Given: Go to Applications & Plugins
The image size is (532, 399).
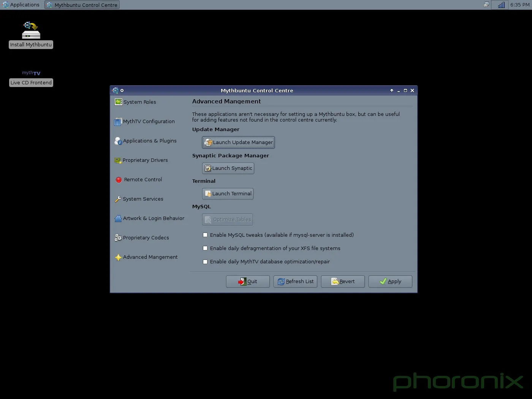Looking at the screenshot, I should (146, 141).
